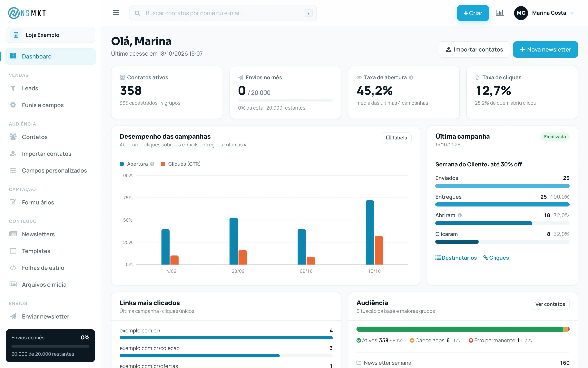Switch chart to Tabela view

396,138
